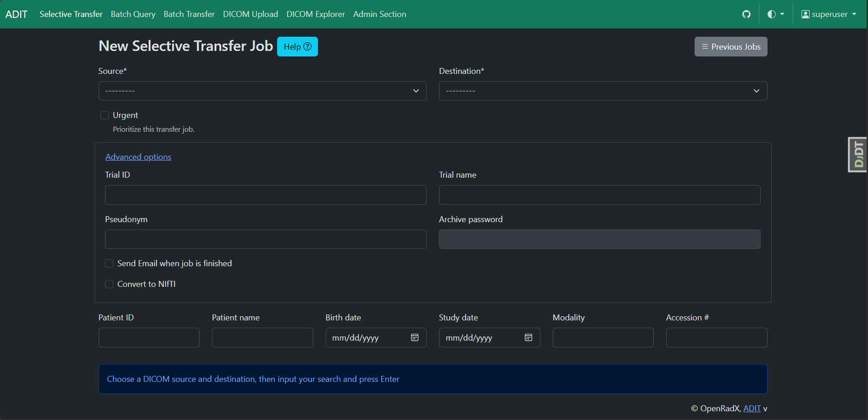The width and height of the screenshot is (868, 420).
Task: Open the Batch Query menu item
Action: pyautogui.click(x=133, y=14)
